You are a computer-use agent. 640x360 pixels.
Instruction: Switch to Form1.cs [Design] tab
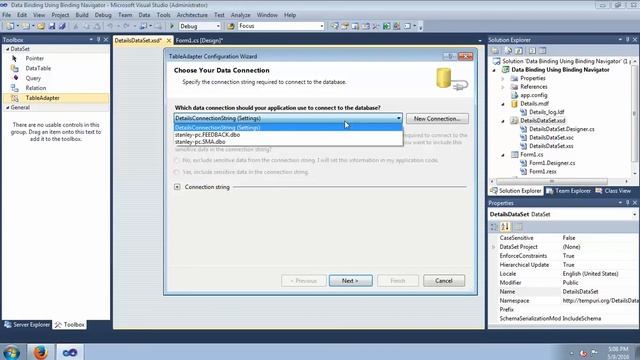tap(199, 40)
